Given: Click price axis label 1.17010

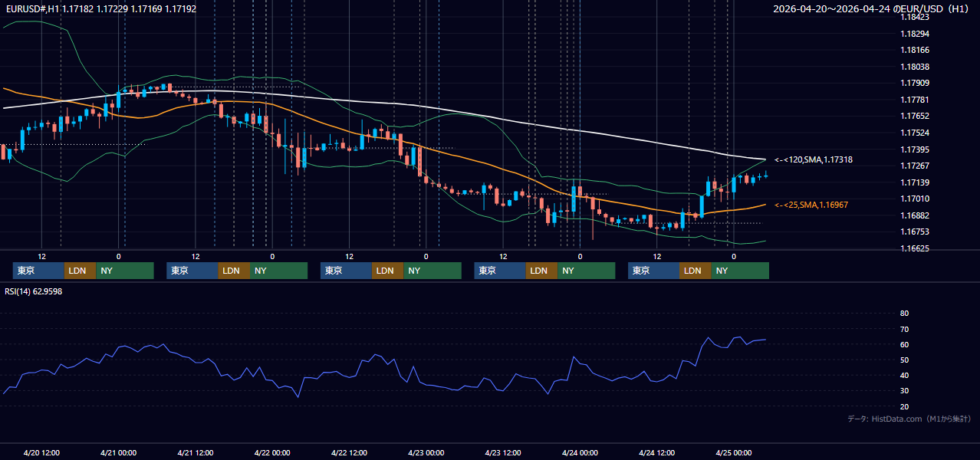Looking at the screenshot, I should click(x=916, y=199).
